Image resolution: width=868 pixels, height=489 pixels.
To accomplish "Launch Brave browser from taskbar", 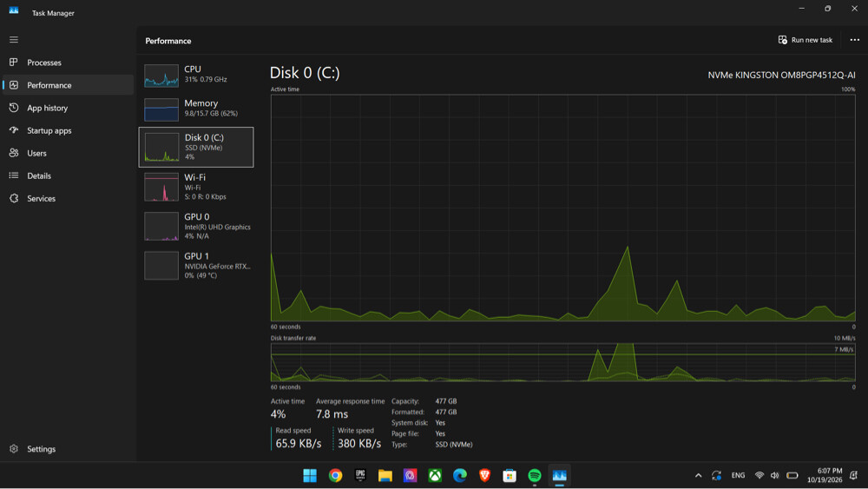I will click(x=484, y=475).
